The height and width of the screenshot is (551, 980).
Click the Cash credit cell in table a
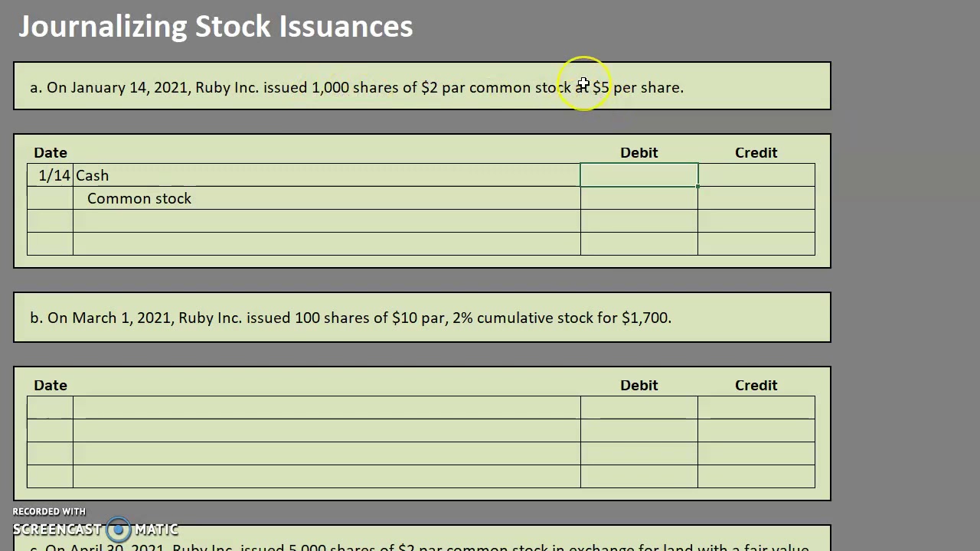pos(756,175)
